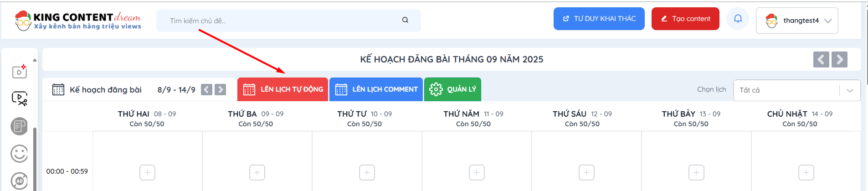The width and height of the screenshot is (868, 191).
Task: Click the gray document script sidebar icon
Action: point(19,126)
